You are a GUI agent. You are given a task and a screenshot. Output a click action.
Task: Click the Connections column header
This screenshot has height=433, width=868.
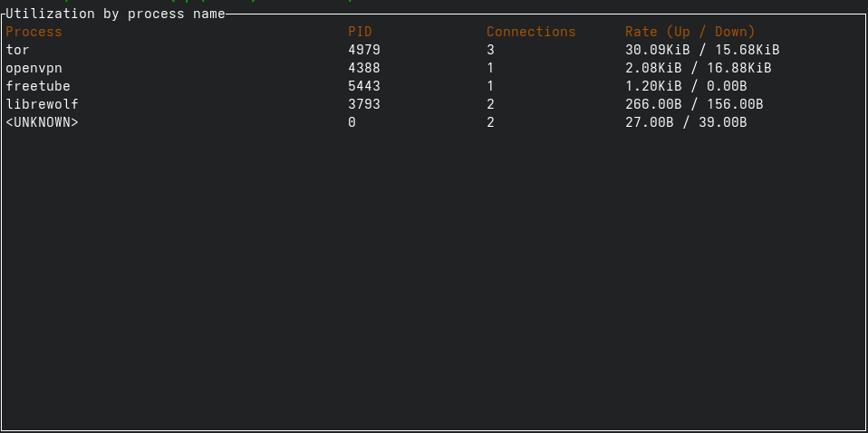tap(531, 32)
